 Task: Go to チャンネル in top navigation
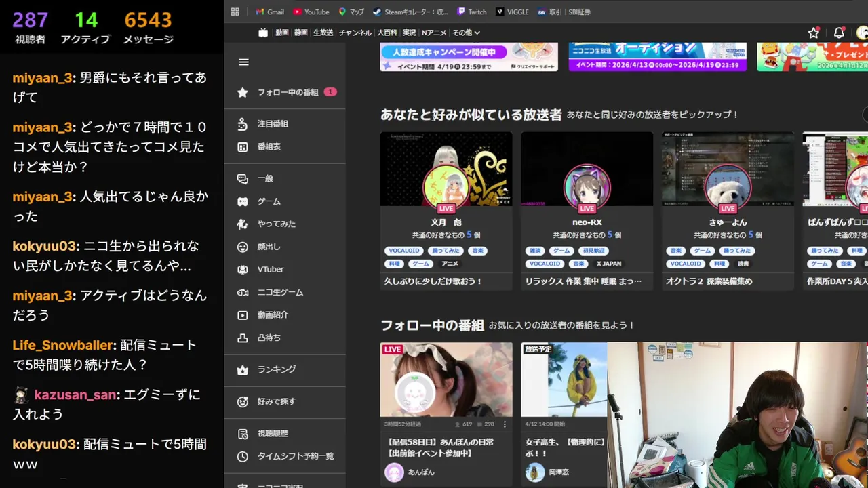[355, 33]
